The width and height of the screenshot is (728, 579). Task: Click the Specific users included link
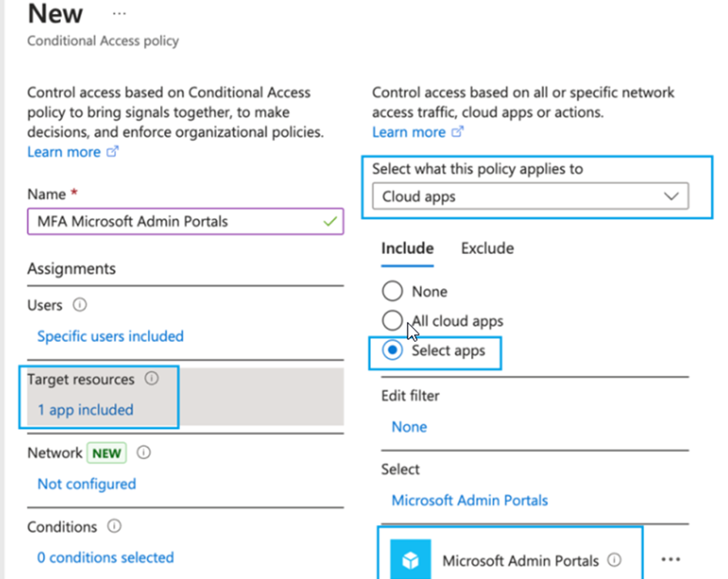[x=110, y=336]
